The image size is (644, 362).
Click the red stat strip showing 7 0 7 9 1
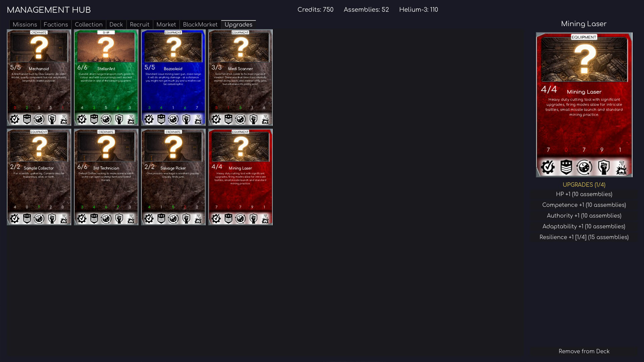[584, 150]
